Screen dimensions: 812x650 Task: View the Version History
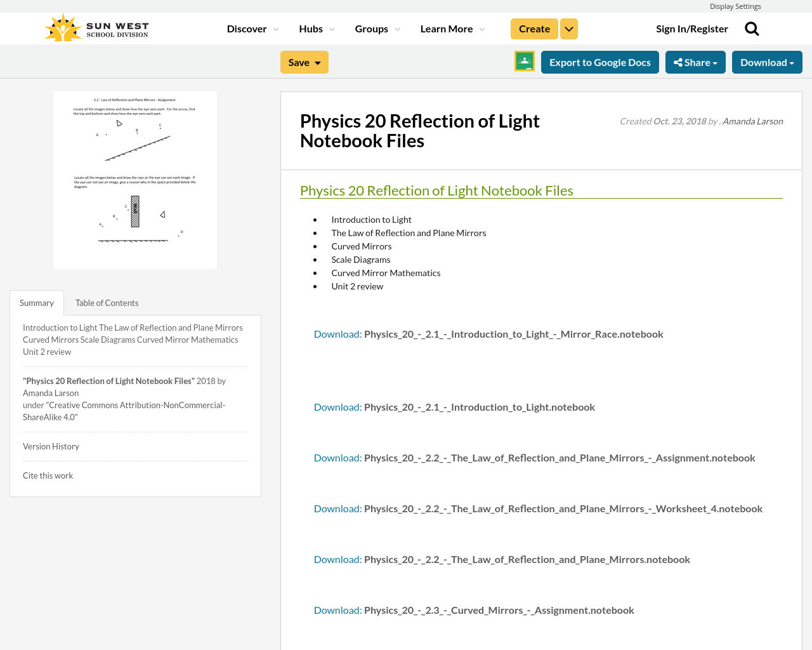51,446
